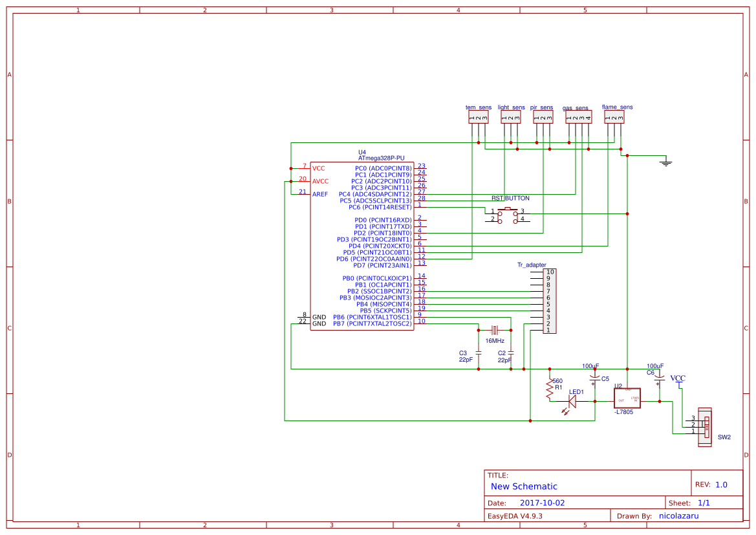756x535 pixels.
Task: Select the ATmega328P-PU chip body
Action: (361, 246)
